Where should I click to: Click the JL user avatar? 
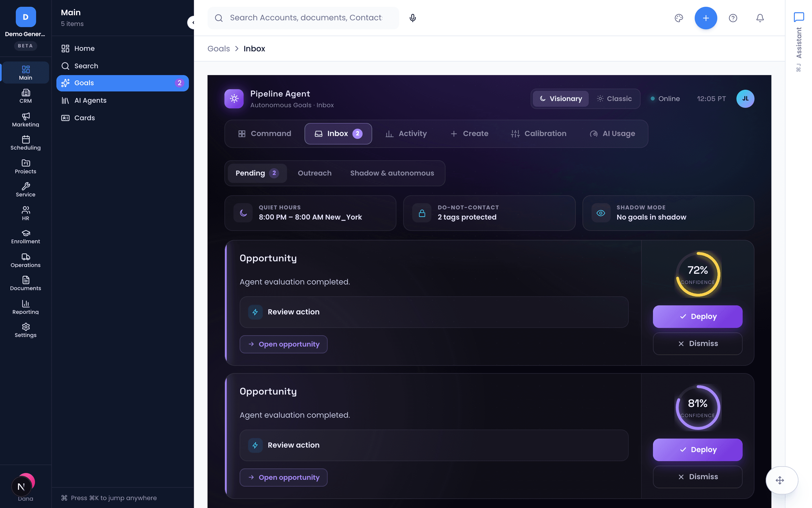tap(745, 98)
